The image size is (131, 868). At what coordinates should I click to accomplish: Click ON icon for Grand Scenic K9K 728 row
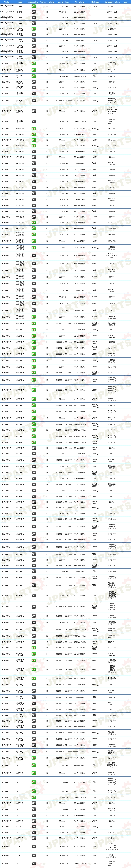[34, 82]
